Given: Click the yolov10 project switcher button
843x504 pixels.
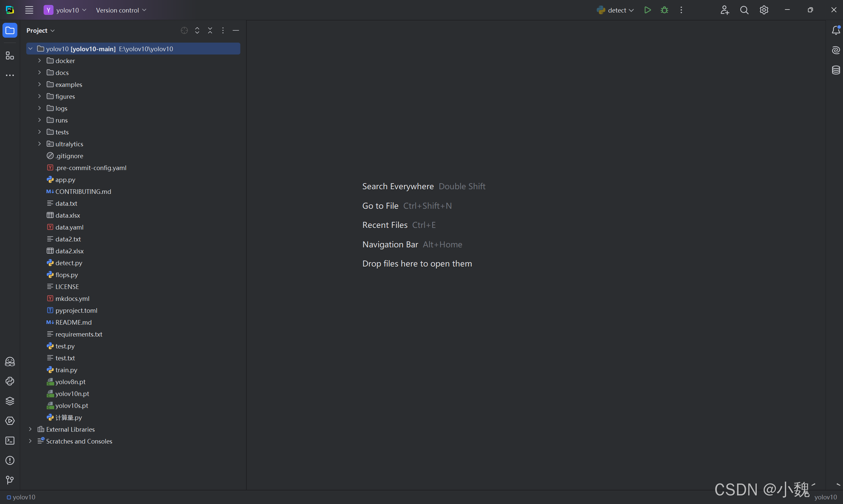Looking at the screenshot, I should pos(65,10).
